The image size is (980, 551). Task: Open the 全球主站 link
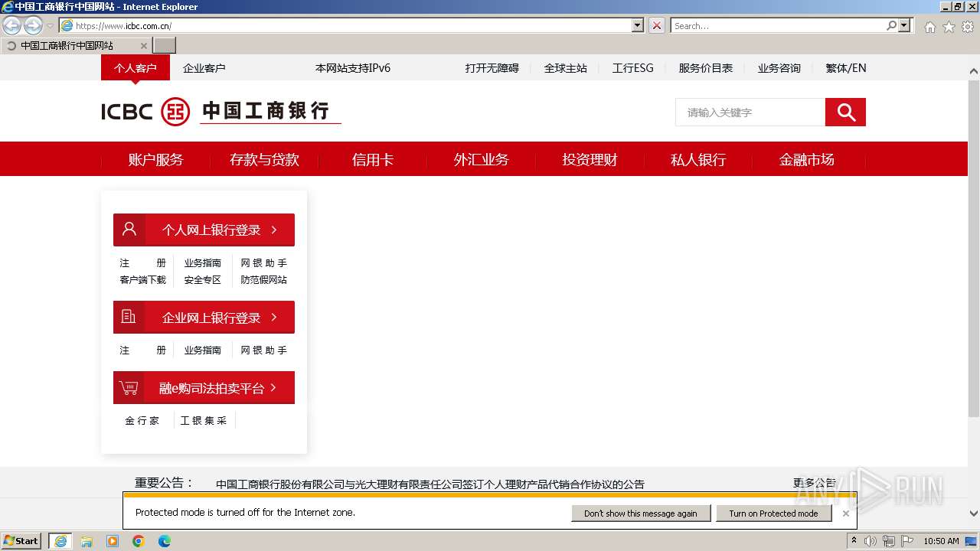(566, 68)
